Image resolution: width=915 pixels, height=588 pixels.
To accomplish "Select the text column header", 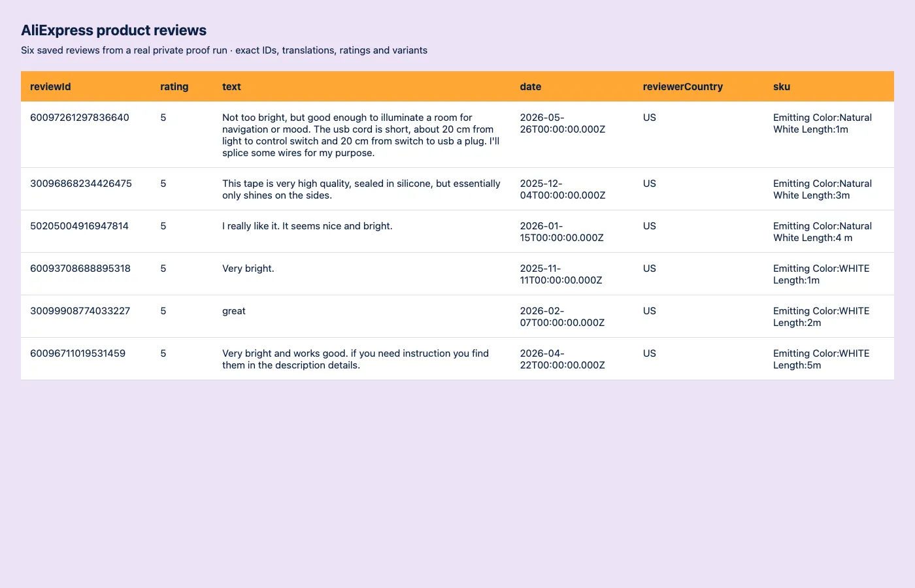I will (231, 86).
